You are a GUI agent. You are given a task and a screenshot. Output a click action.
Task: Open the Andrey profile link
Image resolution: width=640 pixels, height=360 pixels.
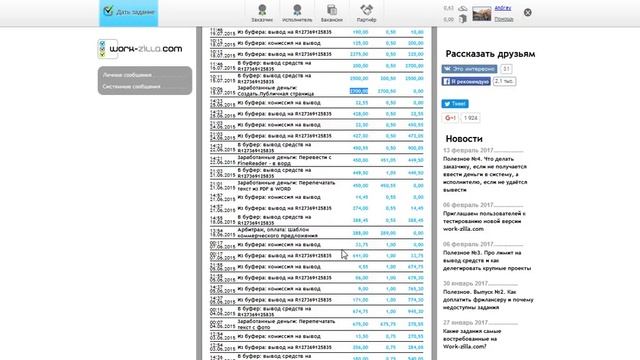(503, 8)
